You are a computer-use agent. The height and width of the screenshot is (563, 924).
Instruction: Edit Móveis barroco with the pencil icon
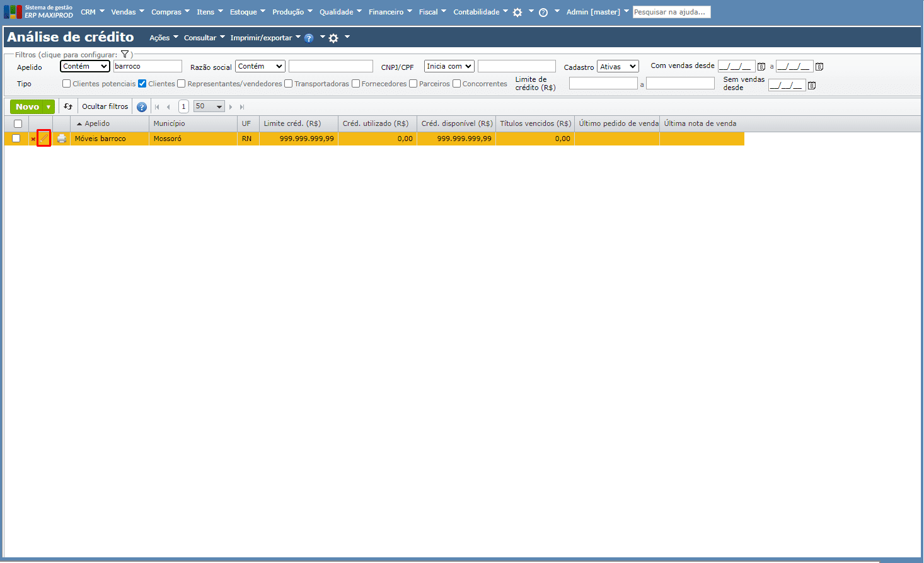tap(43, 139)
